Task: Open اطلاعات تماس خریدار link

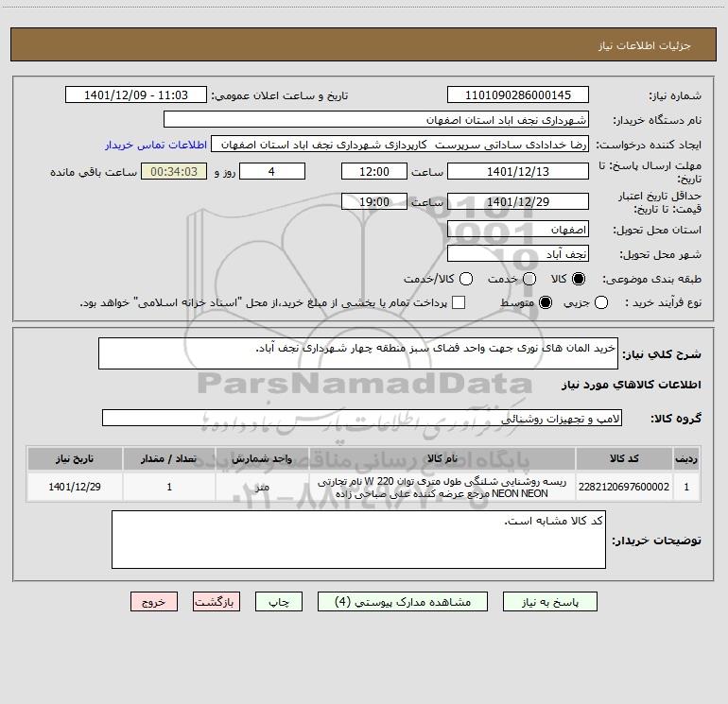Action: (156, 145)
